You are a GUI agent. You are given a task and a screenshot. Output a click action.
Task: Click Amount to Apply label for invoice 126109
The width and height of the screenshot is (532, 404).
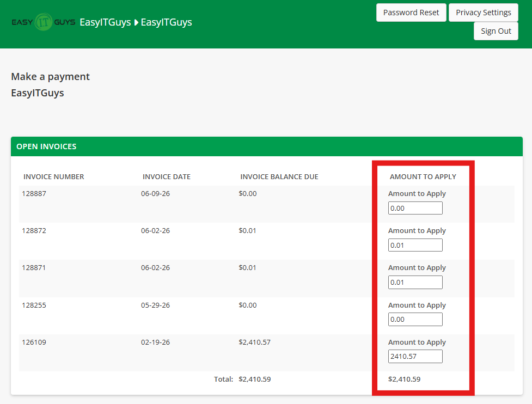click(x=417, y=342)
